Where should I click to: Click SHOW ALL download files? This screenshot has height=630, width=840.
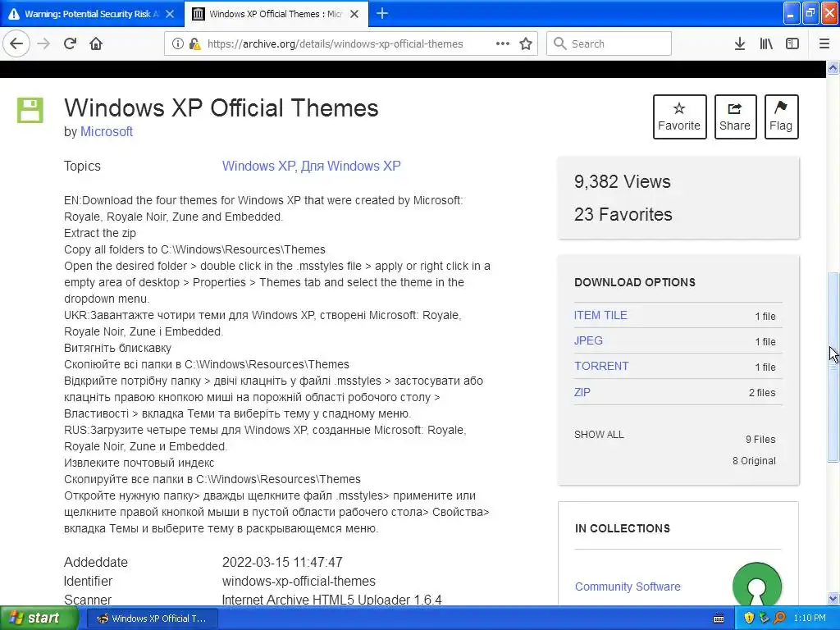pyautogui.click(x=599, y=435)
